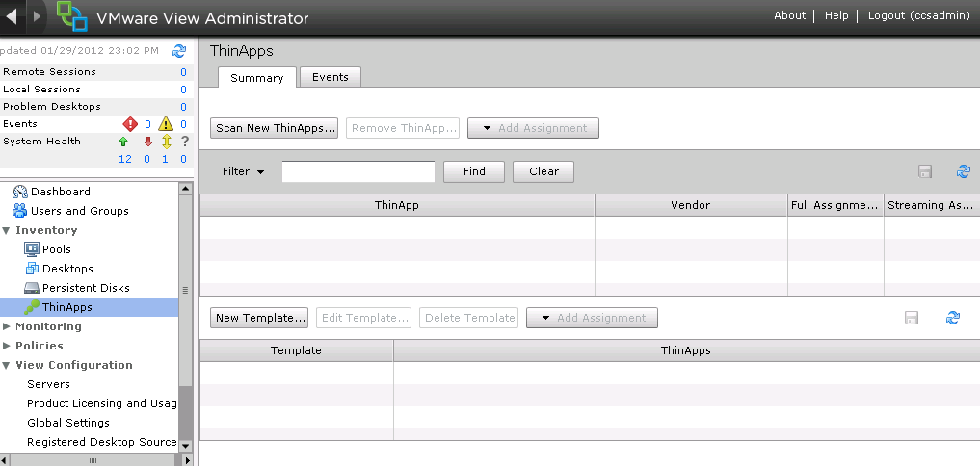Image resolution: width=980 pixels, height=466 pixels.
Task: Click the forward navigation arrow
Action: (x=37, y=16)
